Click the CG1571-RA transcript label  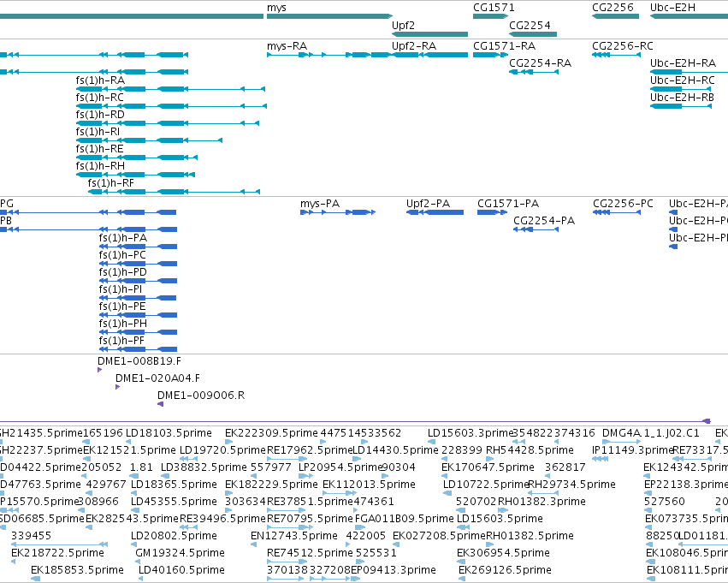pyautogui.click(x=504, y=46)
